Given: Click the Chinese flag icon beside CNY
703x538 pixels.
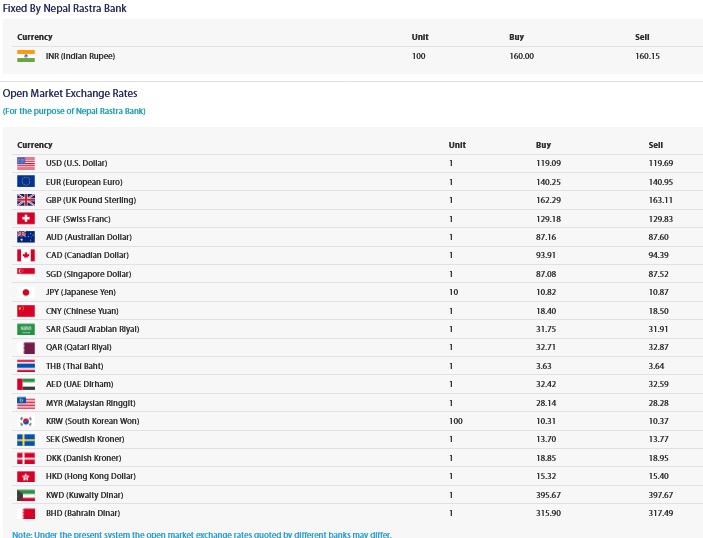Looking at the screenshot, I should [26, 311].
